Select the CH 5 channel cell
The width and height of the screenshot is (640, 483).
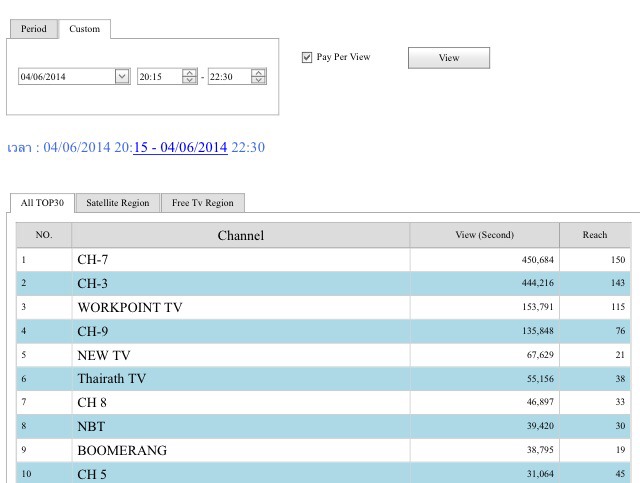click(241, 474)
